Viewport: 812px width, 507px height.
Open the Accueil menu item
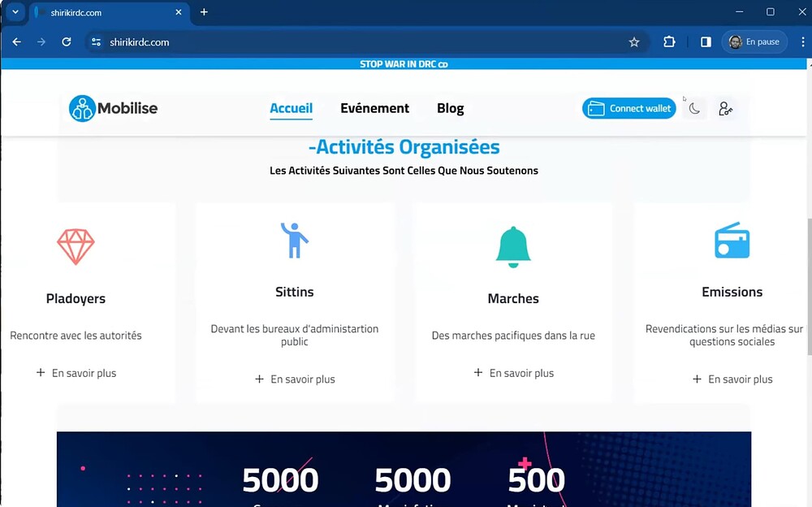coord(291,108)
